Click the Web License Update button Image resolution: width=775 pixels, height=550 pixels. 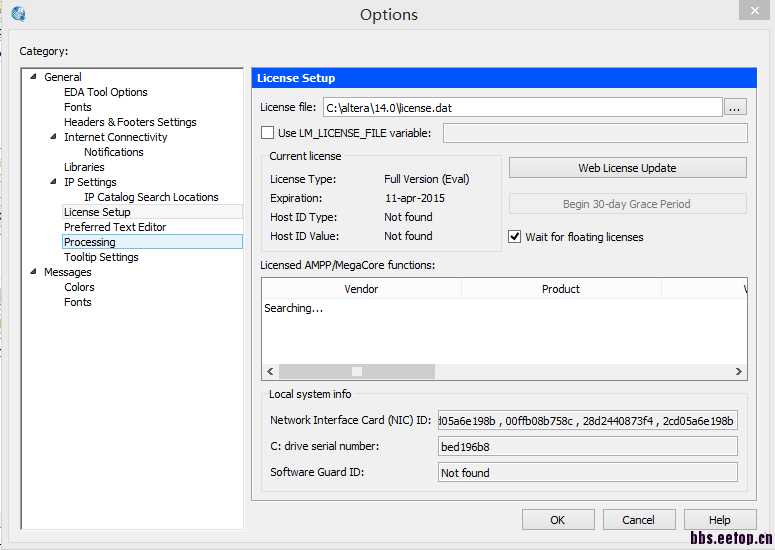point(627,168)
